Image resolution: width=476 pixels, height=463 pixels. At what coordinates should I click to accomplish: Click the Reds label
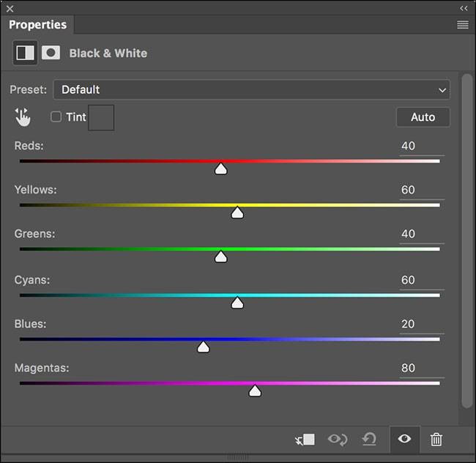point(29,146)
